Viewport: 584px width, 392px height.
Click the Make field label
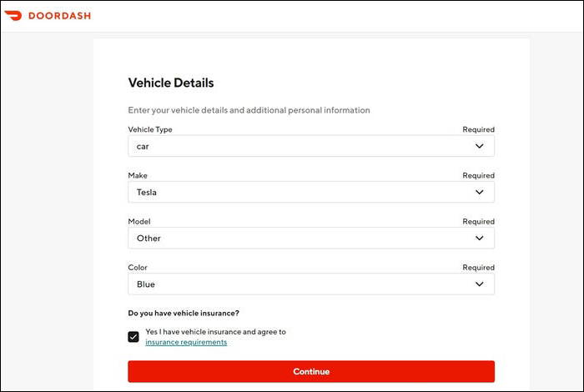click(138, 175)
